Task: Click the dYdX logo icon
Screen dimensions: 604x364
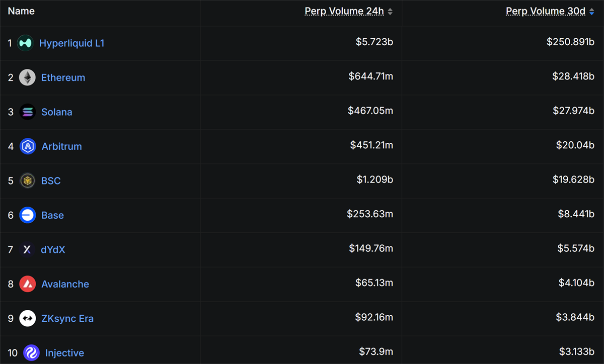Action: 28,249
